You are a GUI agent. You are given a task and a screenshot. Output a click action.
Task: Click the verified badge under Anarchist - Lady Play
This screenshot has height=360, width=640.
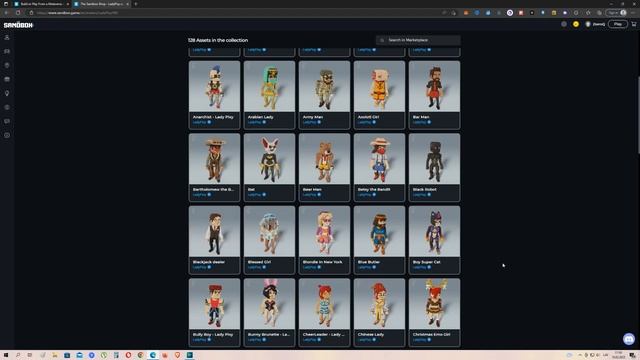209,122
